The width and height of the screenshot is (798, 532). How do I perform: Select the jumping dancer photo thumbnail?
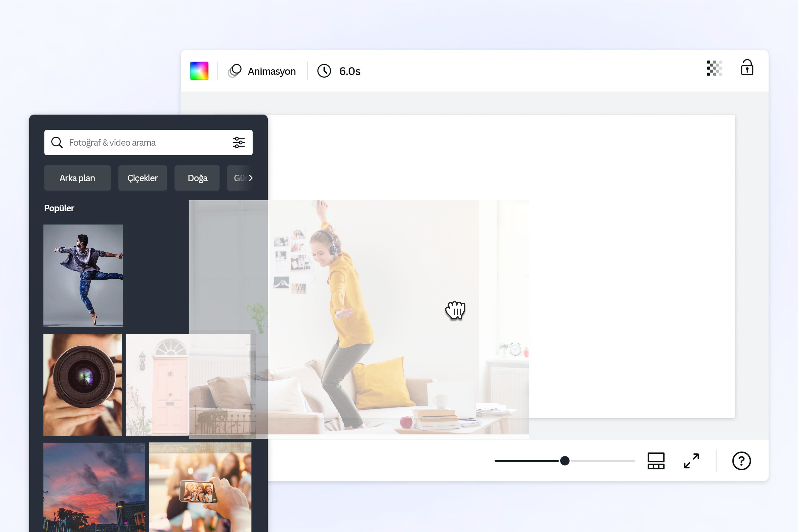pos(83,275)
